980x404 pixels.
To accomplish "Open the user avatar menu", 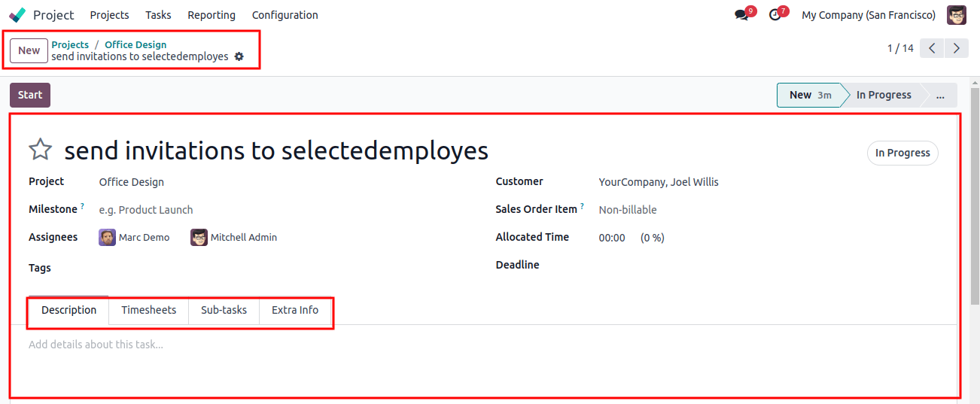I will (x=957, y=15).
